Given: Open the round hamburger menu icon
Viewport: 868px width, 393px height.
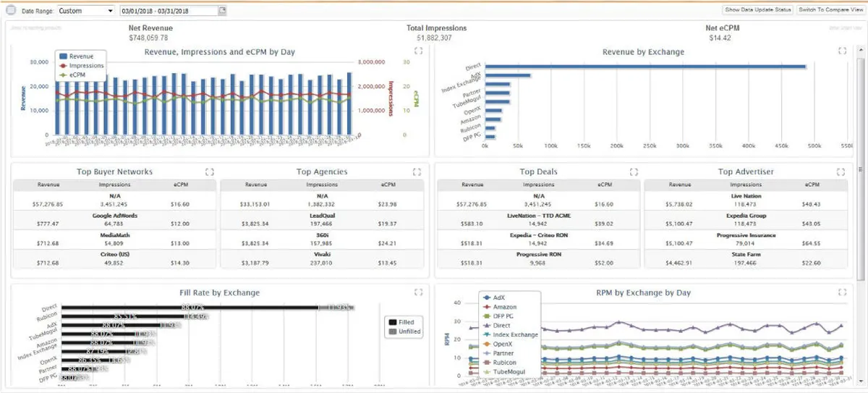Looking at the screenshot, I should (11, 11).
